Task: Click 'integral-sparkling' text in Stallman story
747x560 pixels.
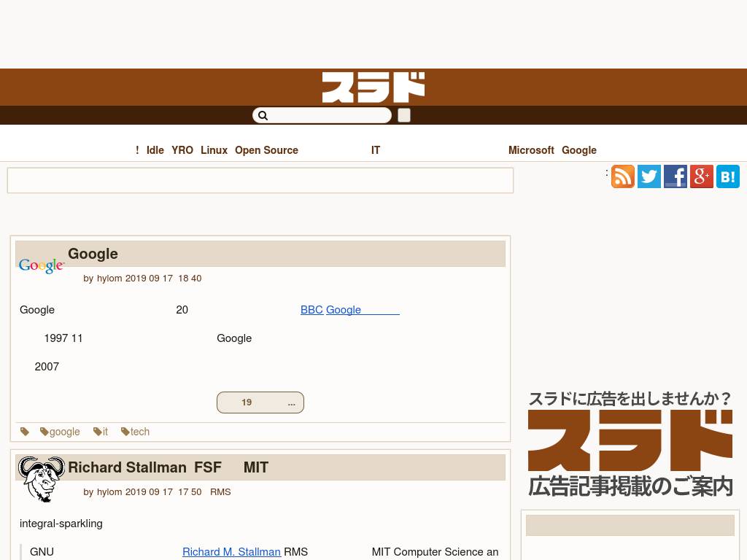Action: (x=61, y=524)
